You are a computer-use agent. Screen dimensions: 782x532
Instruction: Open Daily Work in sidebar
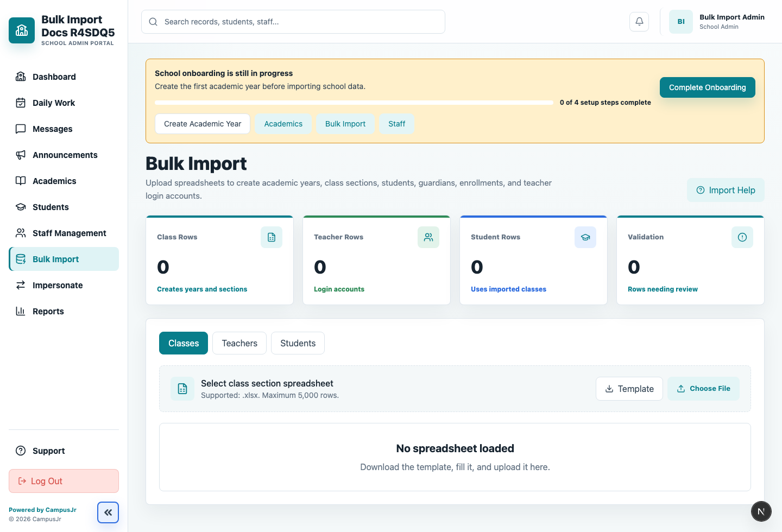[x=64, y=103]
